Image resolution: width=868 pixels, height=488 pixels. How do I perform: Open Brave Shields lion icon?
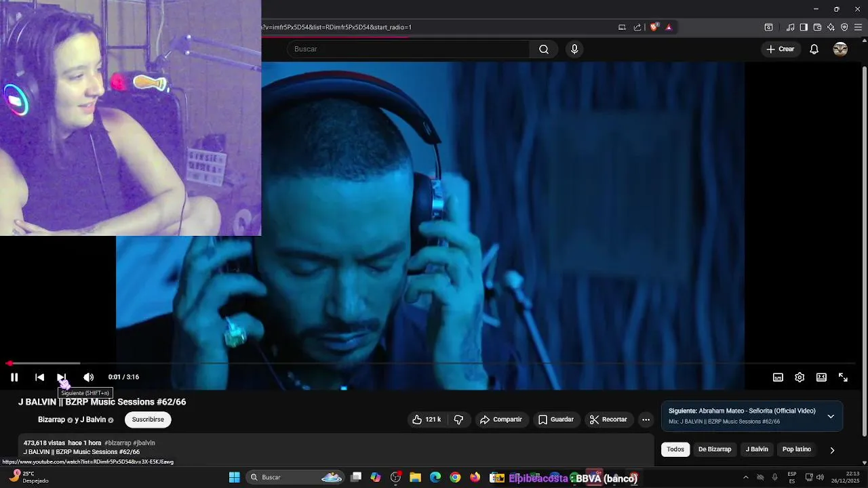point(654,27)
